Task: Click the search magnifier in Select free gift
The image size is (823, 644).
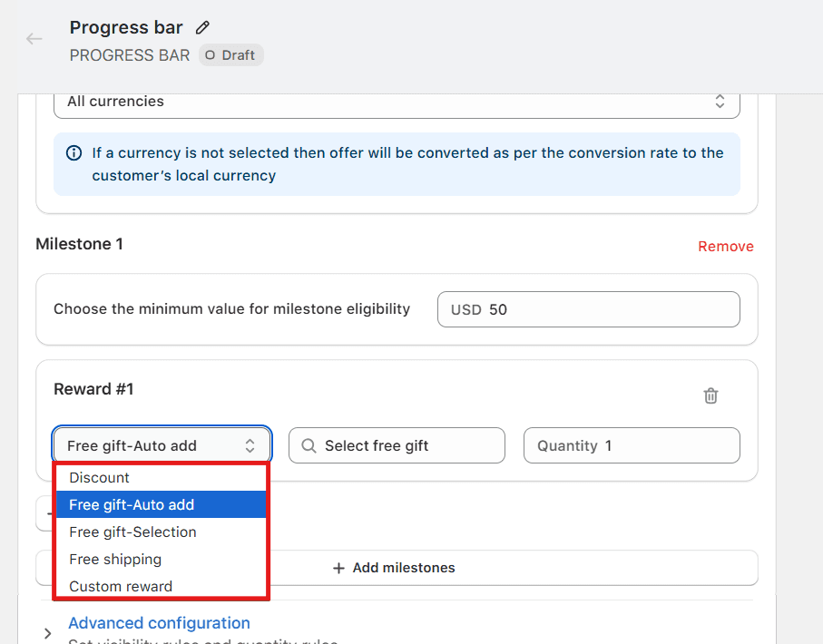Action: coord(309,445)
